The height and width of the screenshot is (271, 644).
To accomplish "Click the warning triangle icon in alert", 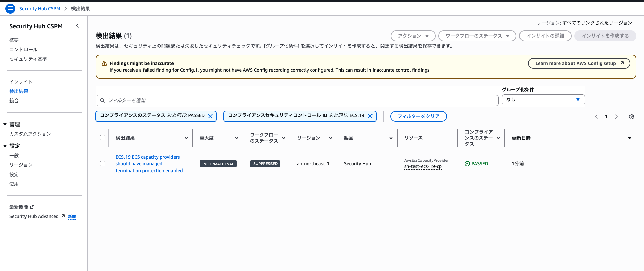I will [104, 63].
